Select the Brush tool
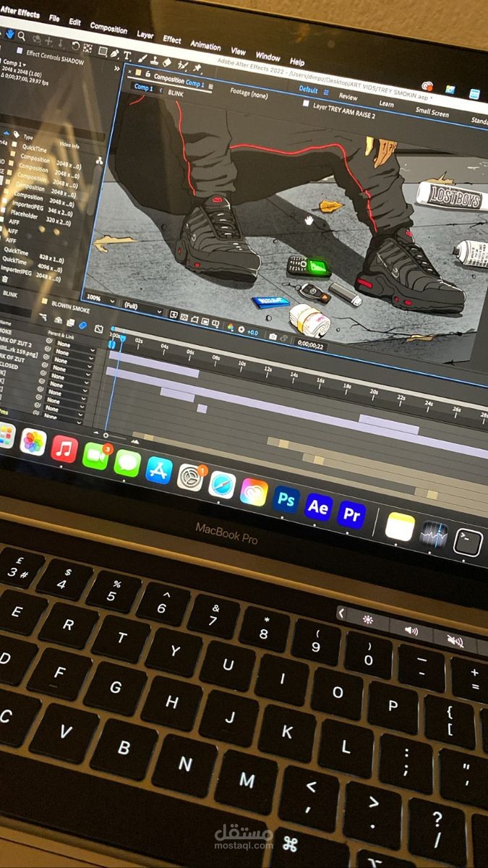 point(143,59)
